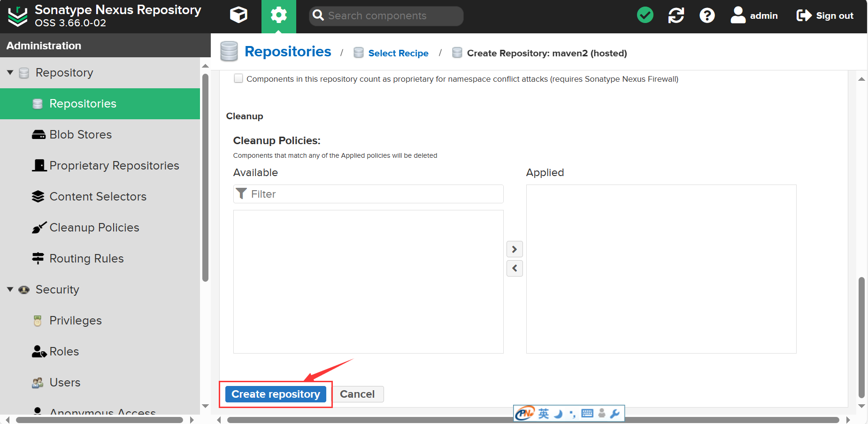Image resolution: width=868 pixels, height=424 pixels.
Task: Collapse the Security tree section
Action: pyautogui.click(x=10, y=289)
